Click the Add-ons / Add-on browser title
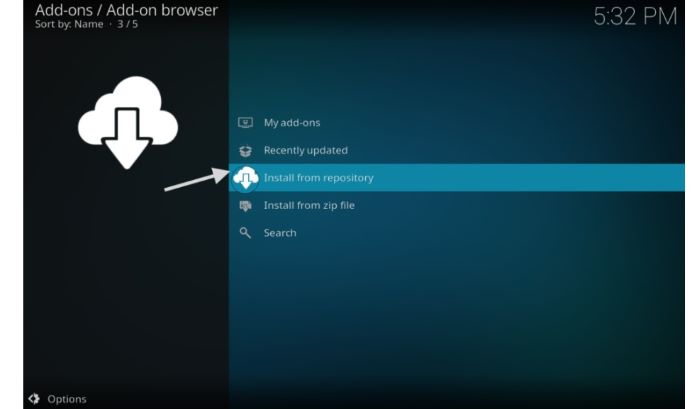Screen dimensions: 700x409 126,10
